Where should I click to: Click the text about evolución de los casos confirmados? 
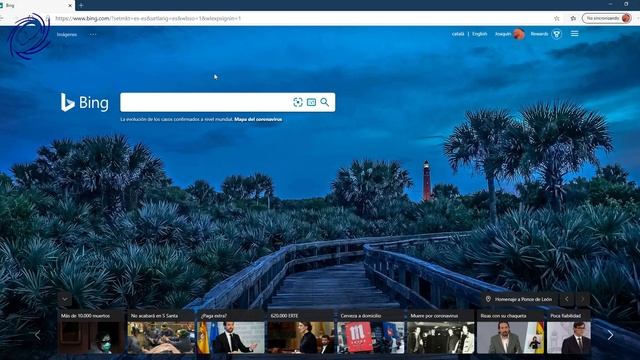(176, 119)
